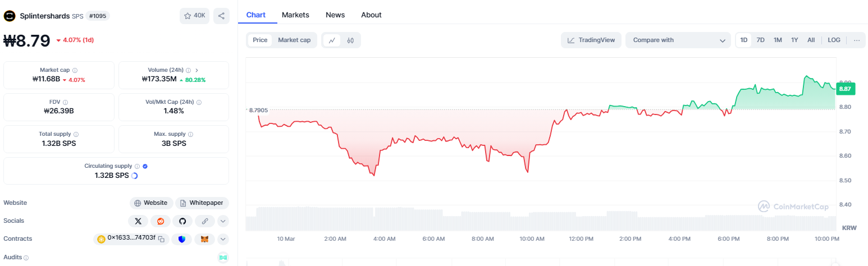Viewport: 868px width, 266px height.
Task: Open the Volume (24h) info tooltip icon
Action: (x=188, y=70)
